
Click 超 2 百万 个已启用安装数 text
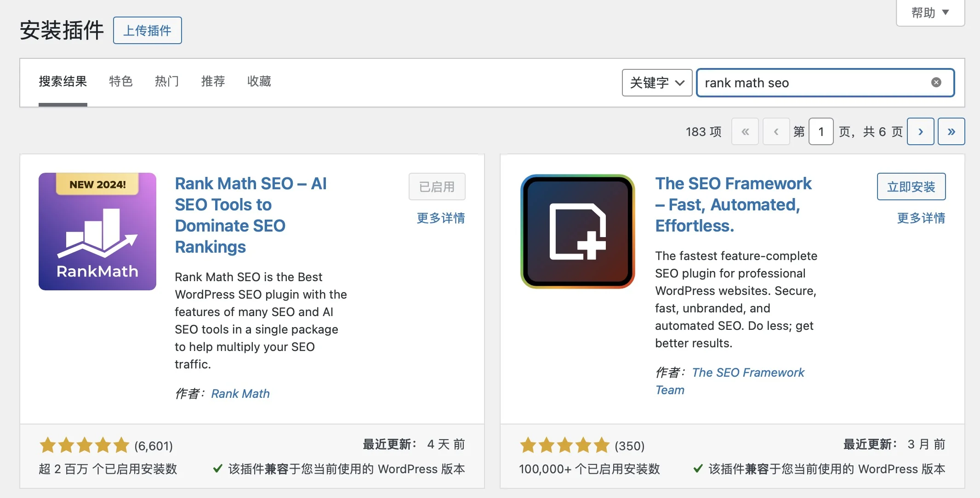coord(108,469)
